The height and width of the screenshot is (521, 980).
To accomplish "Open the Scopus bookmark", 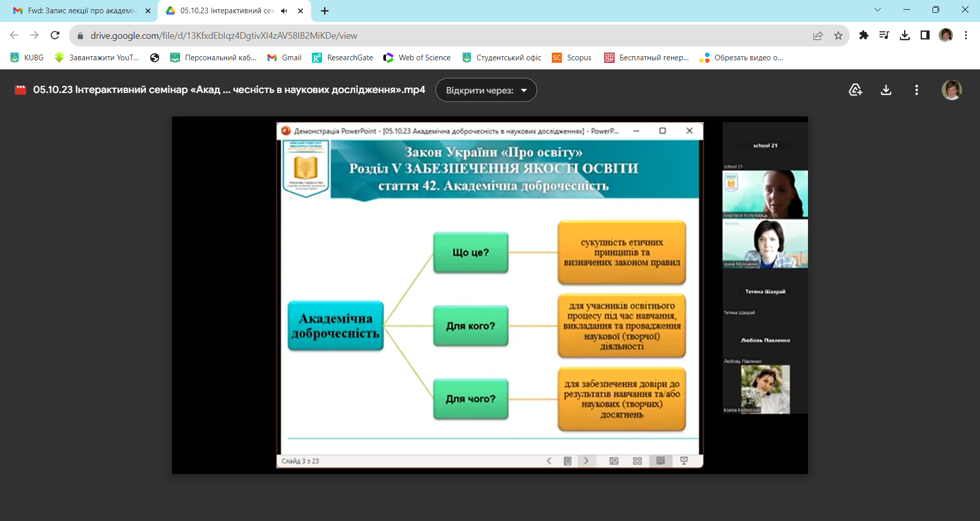I will tap(572, 58).
